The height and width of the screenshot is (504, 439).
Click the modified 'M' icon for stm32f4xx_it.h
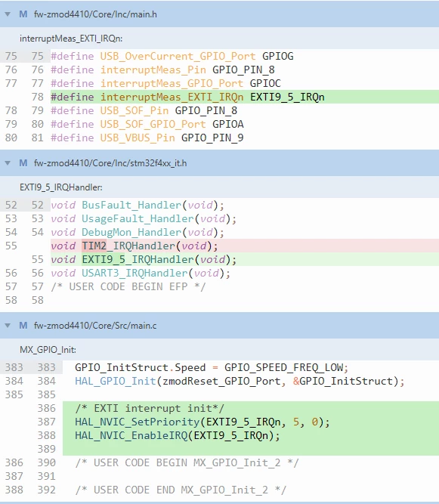click(x=23, y=163)
